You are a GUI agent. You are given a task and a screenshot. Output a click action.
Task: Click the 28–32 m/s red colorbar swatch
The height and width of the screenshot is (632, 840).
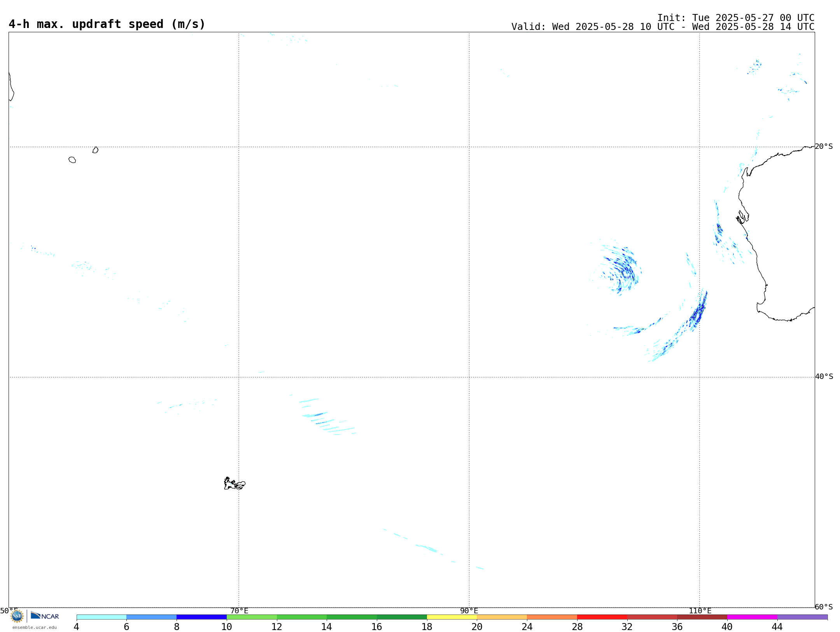click(602, 617)
